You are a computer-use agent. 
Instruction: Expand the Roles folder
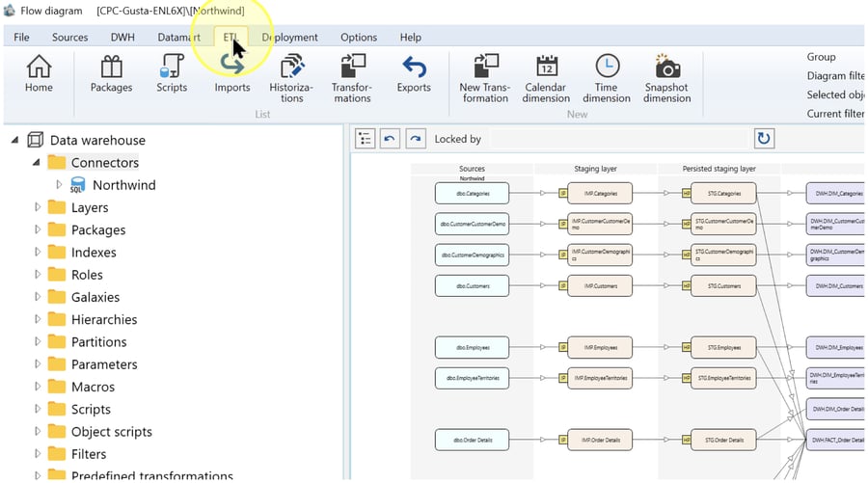pyautogui.click(x=37, y=275)
